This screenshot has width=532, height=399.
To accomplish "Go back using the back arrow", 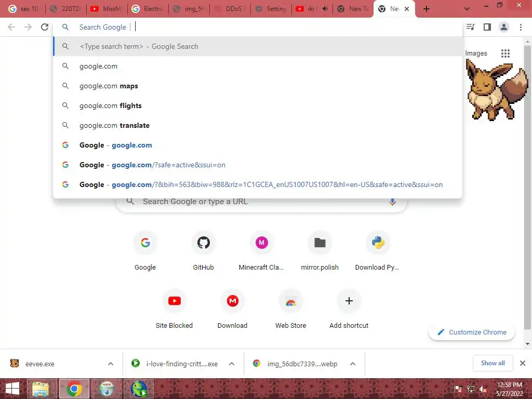I will coord(11,27).
